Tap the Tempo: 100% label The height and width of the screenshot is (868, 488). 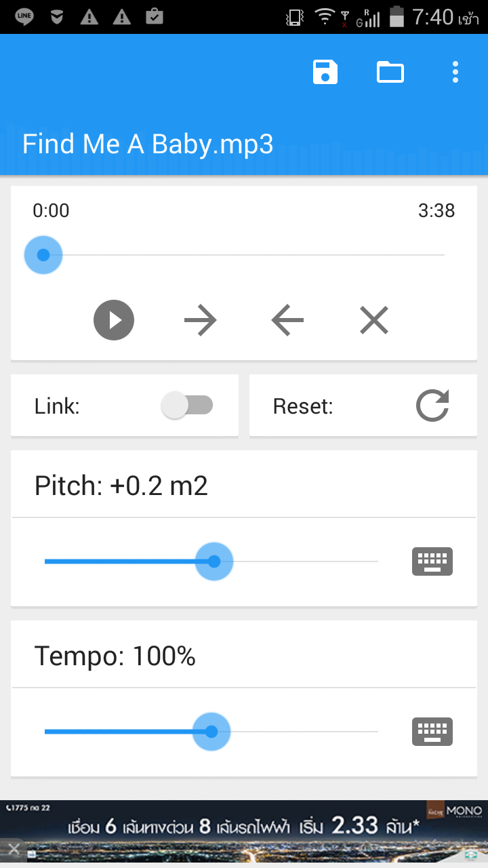point(115,656)
